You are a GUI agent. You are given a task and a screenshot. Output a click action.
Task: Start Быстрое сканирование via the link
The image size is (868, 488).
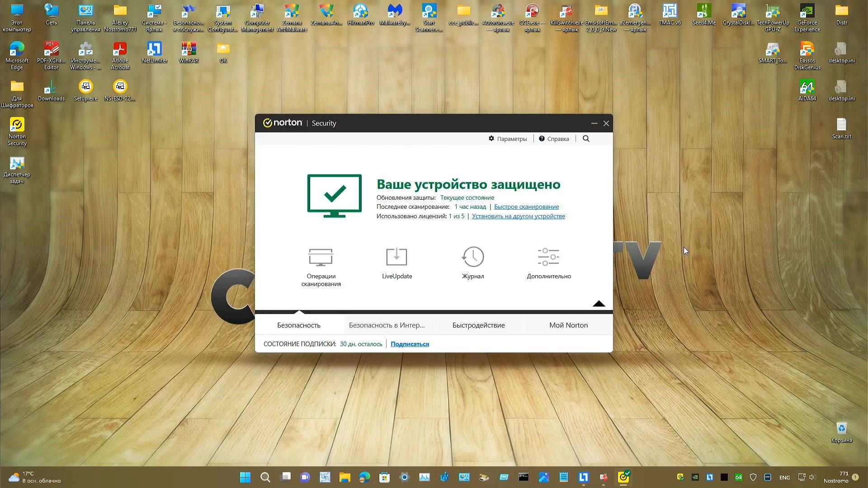coord(527,206)
